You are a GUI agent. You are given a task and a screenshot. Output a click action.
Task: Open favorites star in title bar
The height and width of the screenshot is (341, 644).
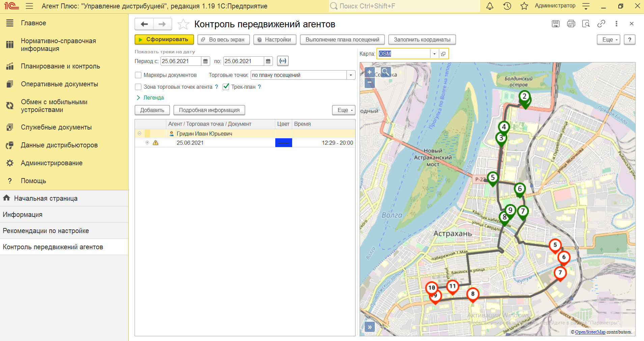tap(524, 6)
